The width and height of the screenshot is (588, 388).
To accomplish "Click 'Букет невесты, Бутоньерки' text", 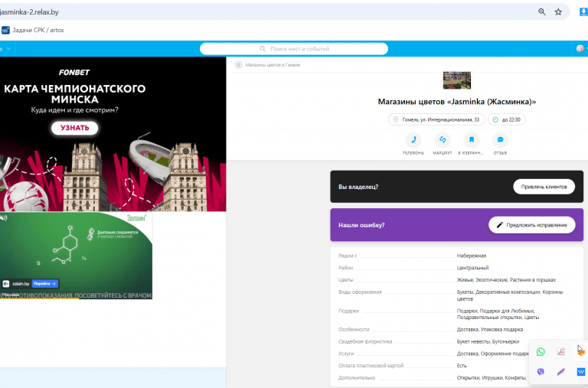I will (488, 341).
